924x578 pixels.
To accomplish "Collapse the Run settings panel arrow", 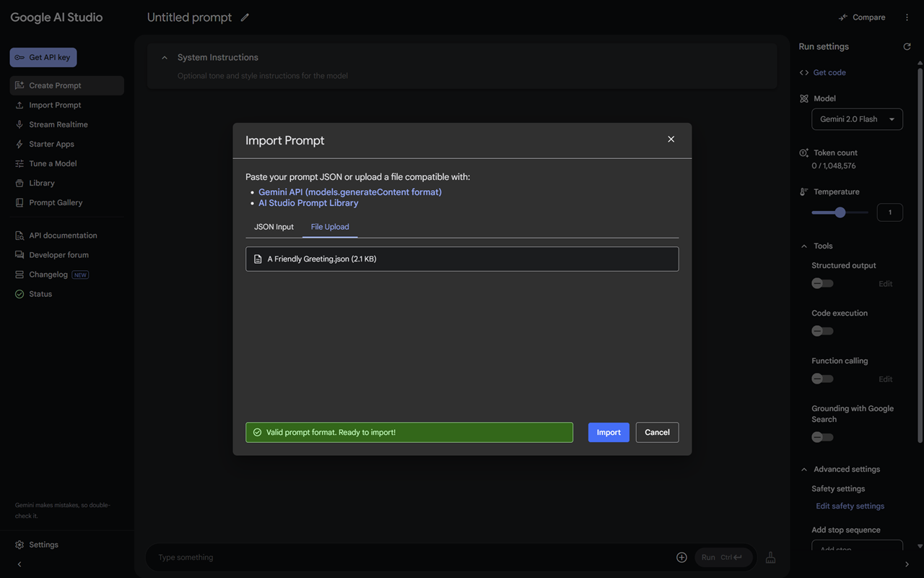I will pos(907,564).
